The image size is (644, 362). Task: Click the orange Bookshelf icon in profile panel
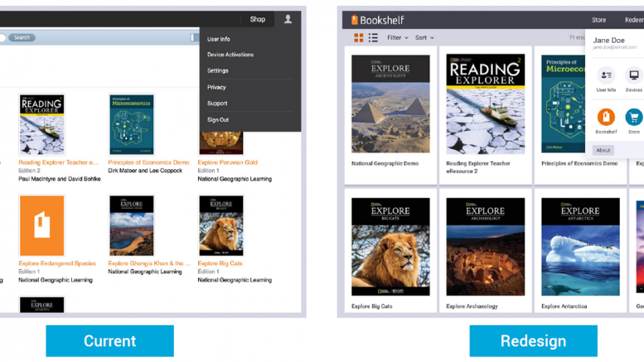coord(606,118)
